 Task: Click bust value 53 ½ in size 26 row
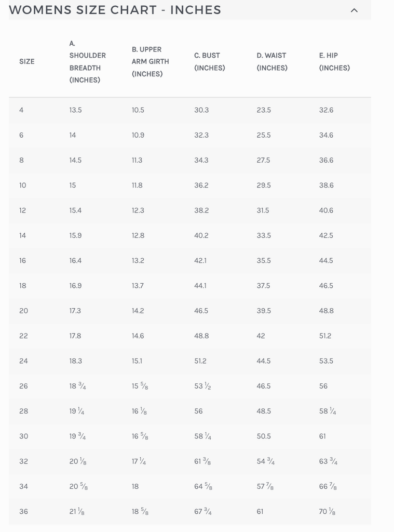coord(202,386)
